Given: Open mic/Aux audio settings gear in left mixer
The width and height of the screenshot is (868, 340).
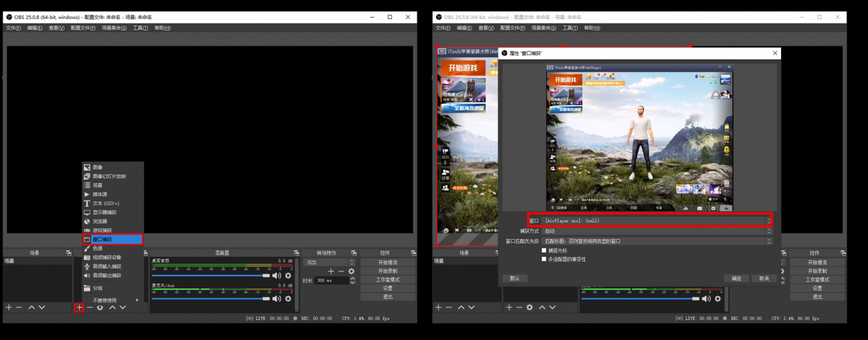Looking at the screenshot, I should (288, 298).
